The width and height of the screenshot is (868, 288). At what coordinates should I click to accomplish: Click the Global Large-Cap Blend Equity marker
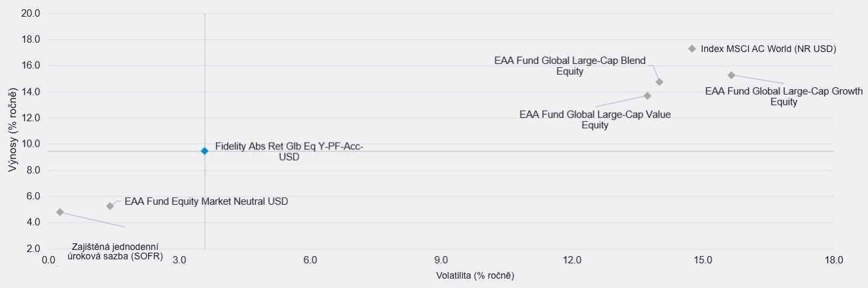(x=659, y=82)
